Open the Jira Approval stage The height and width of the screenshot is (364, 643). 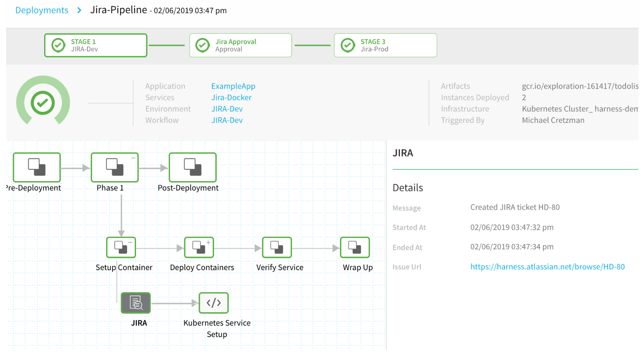pos(241,45)
